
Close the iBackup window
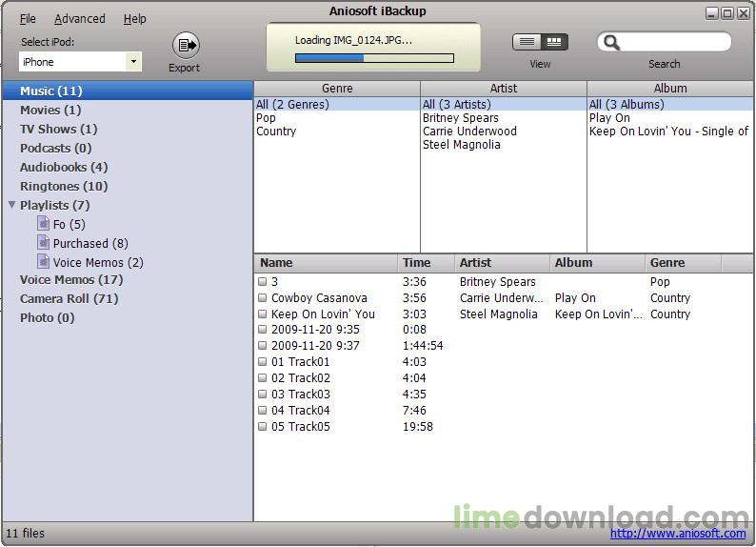point(744,13)
